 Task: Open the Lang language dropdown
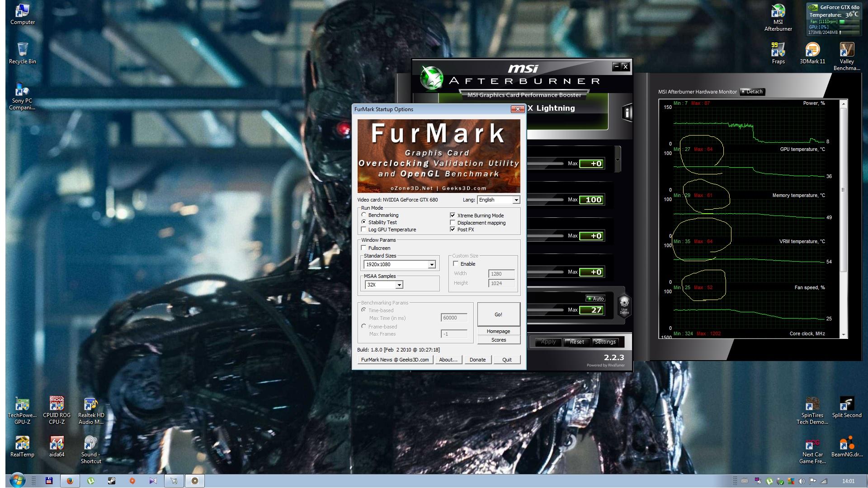pyautogui.click(x=516, y=200)
